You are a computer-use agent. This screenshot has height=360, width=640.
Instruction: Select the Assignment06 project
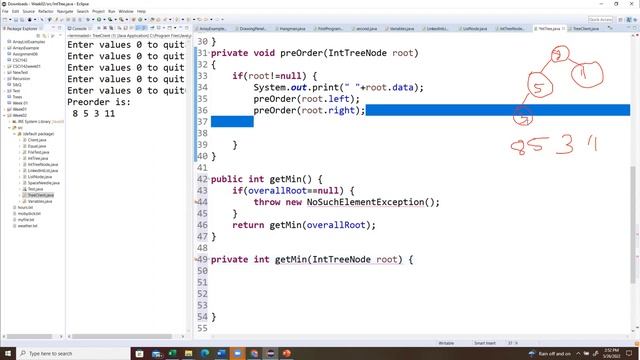[x=24, y=54]
